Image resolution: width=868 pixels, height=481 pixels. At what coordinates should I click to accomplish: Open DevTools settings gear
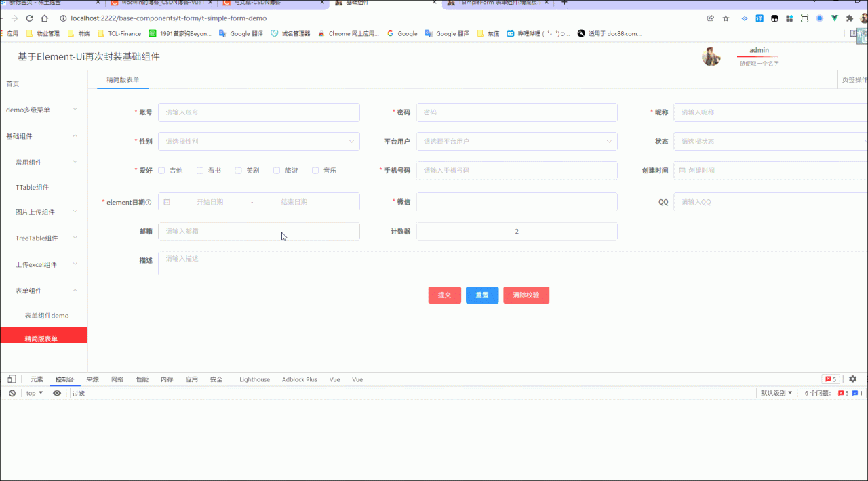click(x=852, y=379)
